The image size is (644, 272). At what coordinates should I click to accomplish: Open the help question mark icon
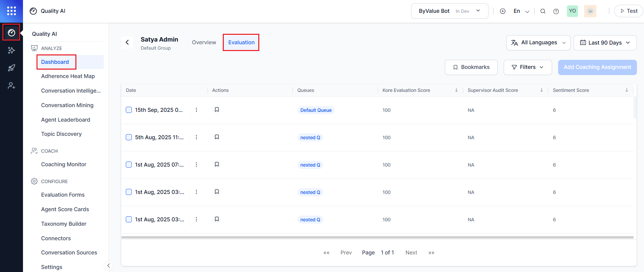coord(556,11)
